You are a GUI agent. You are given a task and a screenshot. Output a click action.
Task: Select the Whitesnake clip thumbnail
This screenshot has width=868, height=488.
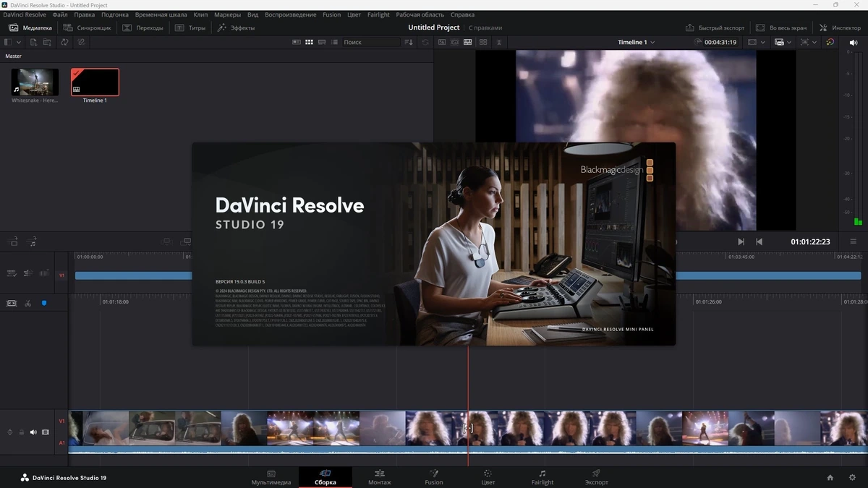[x=35, y=82]
